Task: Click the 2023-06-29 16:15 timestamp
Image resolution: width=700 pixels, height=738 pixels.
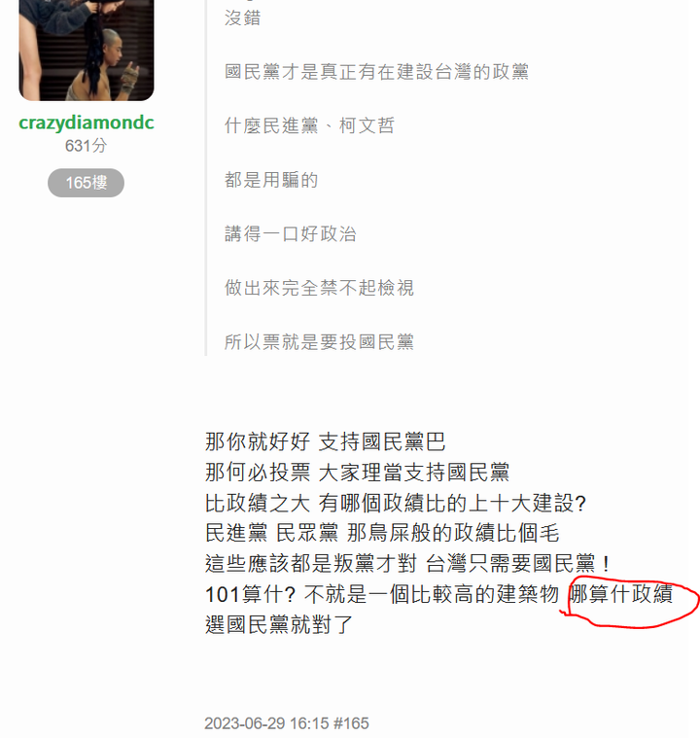Action: tap(267, 723)
